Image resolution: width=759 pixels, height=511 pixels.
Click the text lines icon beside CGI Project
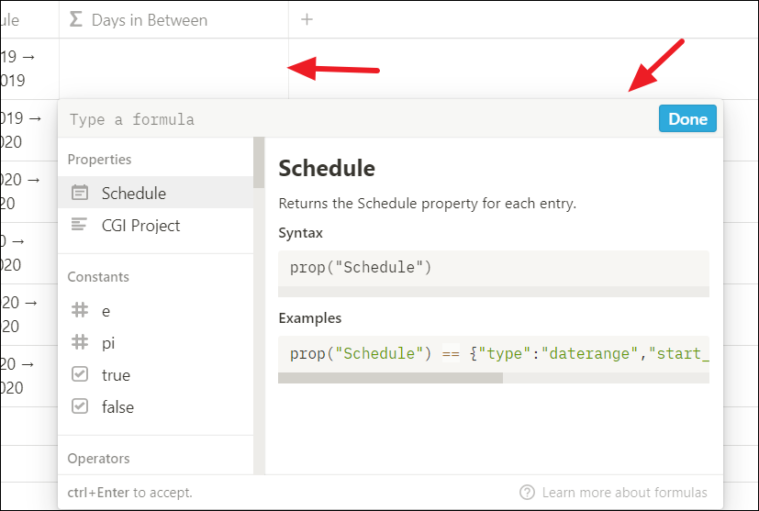click(x=79, y=225)
